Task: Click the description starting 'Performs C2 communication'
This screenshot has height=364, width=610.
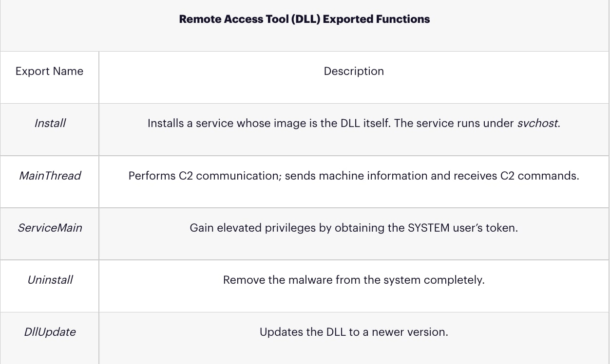Action: point(354,176)
